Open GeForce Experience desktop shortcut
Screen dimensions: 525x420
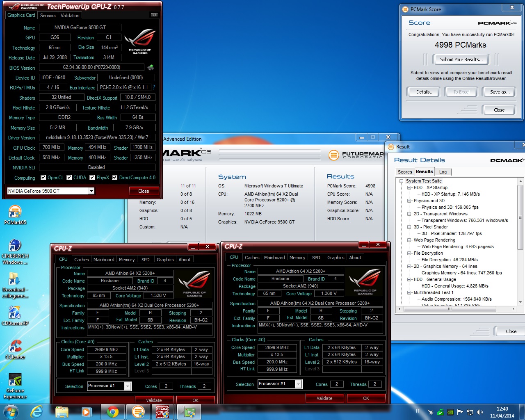click(x=15, y=386)
